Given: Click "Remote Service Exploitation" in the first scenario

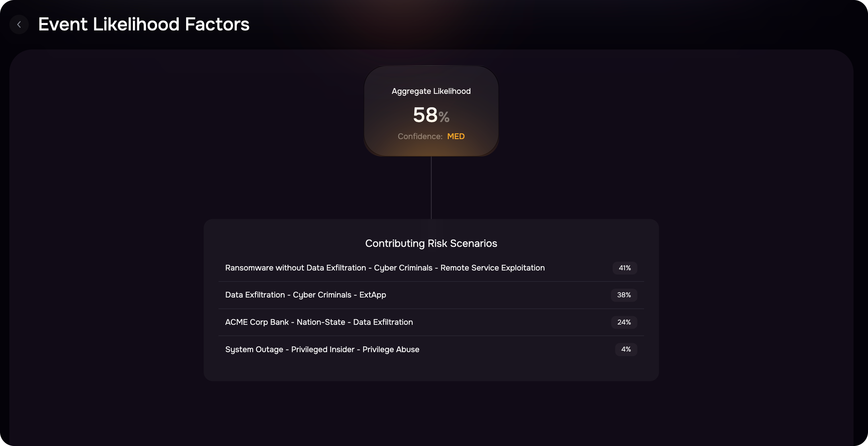Looking at the screenshot, I should tap(492, 268).
